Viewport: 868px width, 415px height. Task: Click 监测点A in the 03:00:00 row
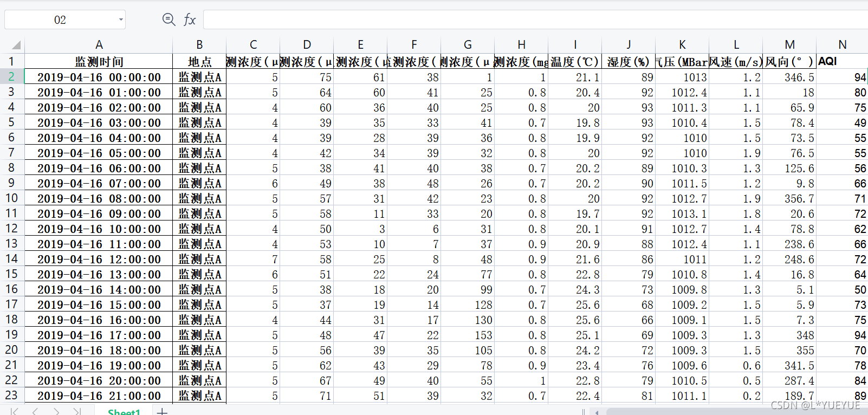(x=199, y=122)
